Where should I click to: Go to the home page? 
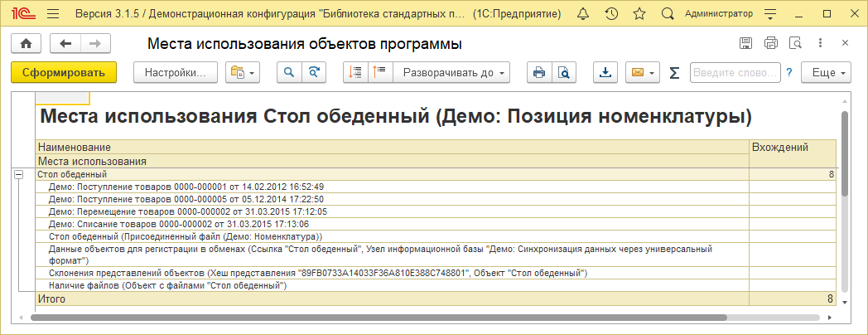pyautogui.click(x=27, y=43)
